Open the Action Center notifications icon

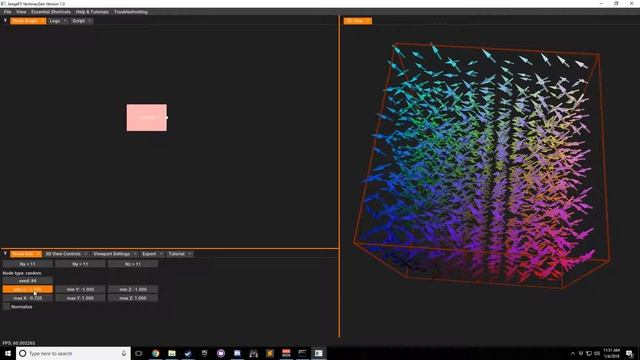click(x=630, y=353)
